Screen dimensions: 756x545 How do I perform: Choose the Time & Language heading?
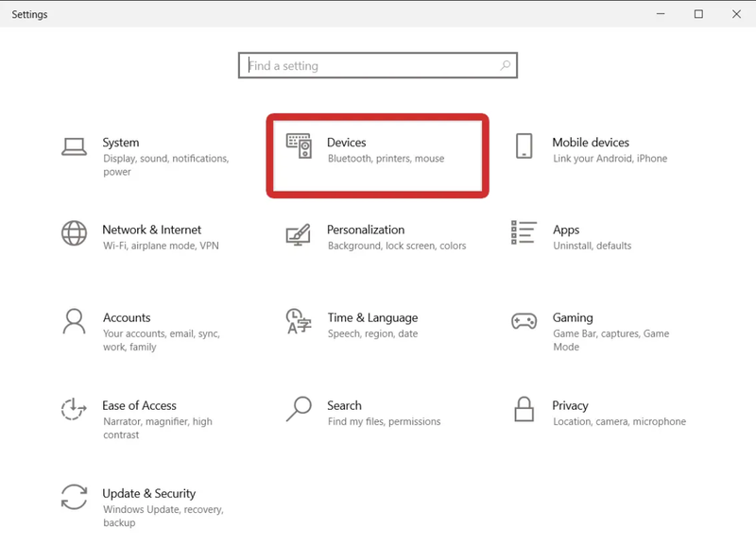[372, 317]
